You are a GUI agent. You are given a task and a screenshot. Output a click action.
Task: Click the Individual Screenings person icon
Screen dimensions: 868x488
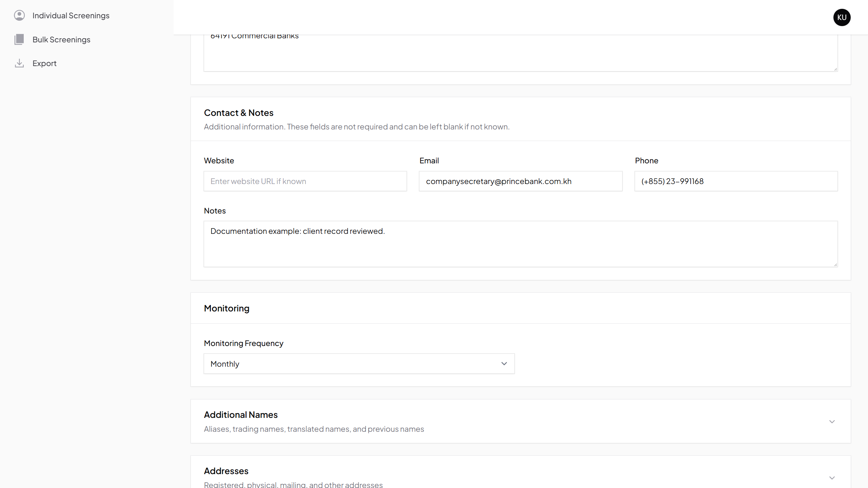tap(19, 16)
